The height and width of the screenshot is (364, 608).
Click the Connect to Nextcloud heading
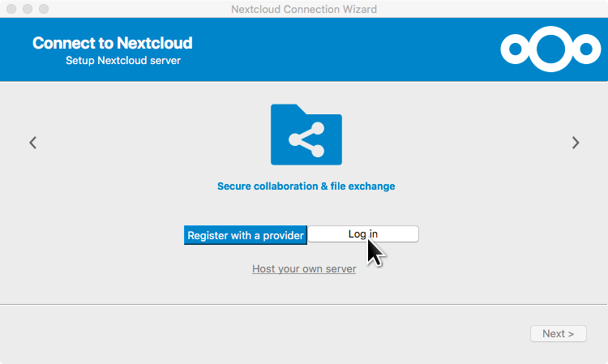point(113,43)
